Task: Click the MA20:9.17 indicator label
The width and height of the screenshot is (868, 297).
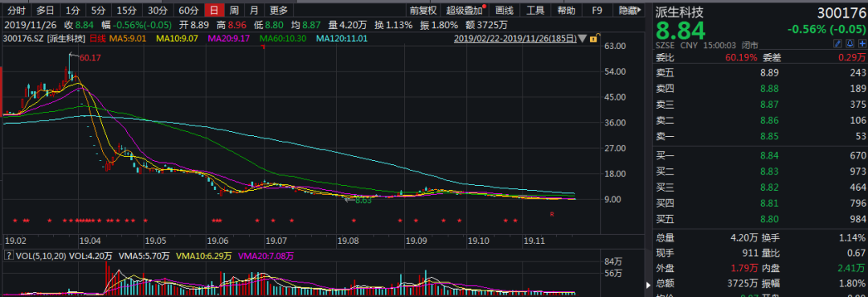Action: point(228,39)
